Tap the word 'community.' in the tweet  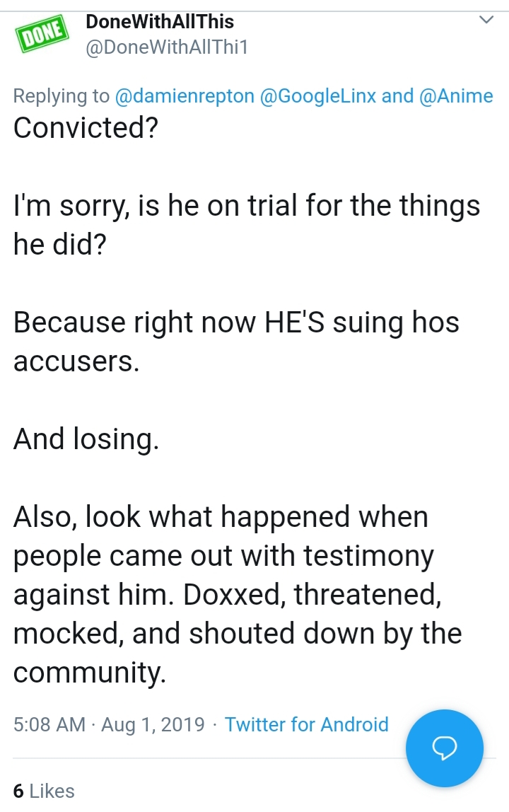click(x=90, y=673)
